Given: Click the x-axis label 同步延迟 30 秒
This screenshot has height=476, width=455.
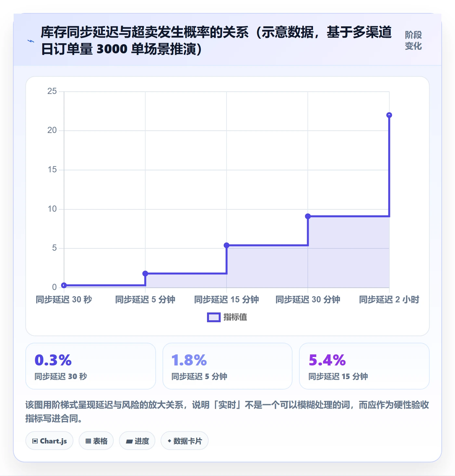Looking at the screenshot, I should point(64,299).
